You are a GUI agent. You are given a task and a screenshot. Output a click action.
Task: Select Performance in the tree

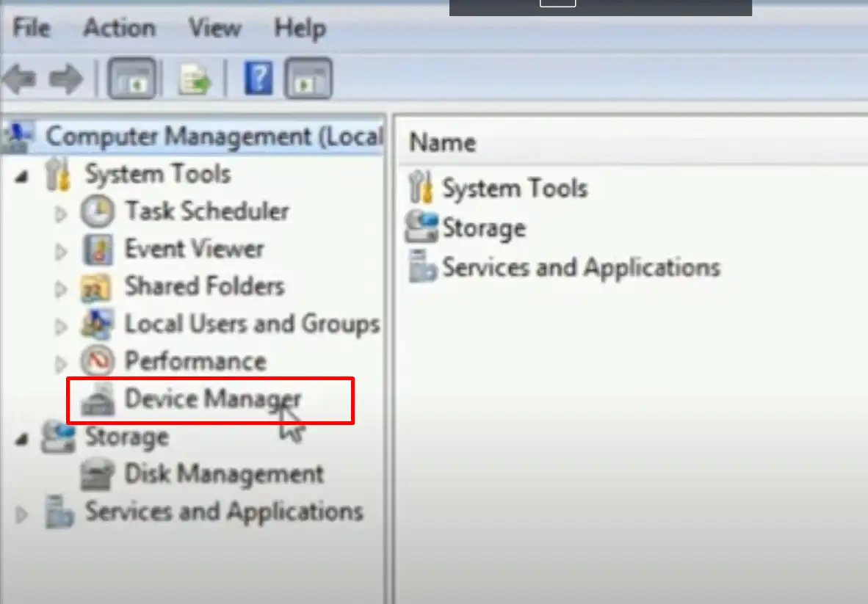(195, 361)
